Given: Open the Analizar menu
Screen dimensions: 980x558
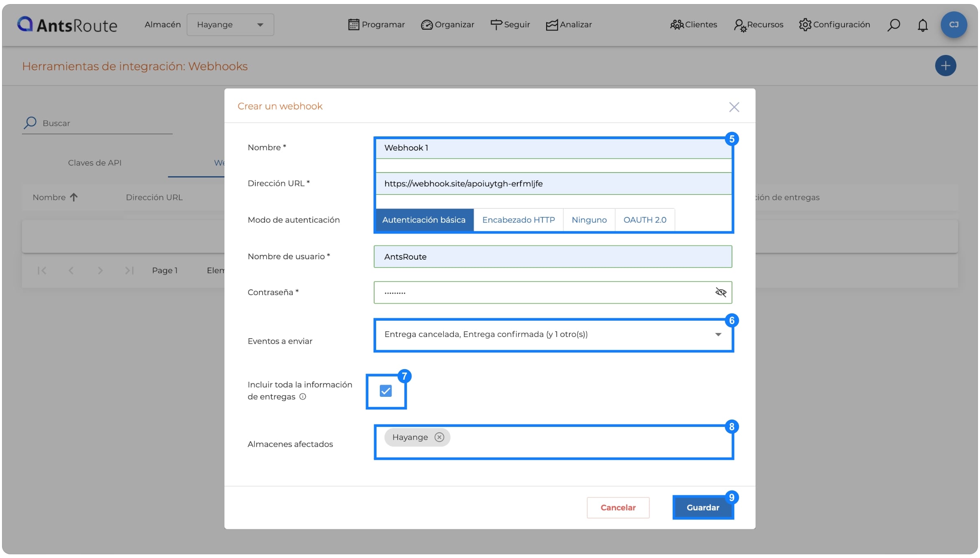Looking at the screenshot, I should click(x=569, y=25).
